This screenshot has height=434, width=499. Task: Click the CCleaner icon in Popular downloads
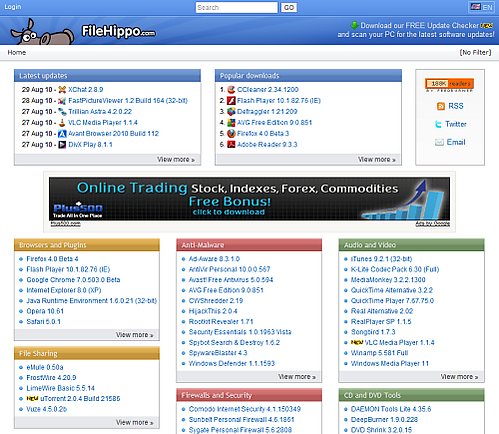pos(231,90)
